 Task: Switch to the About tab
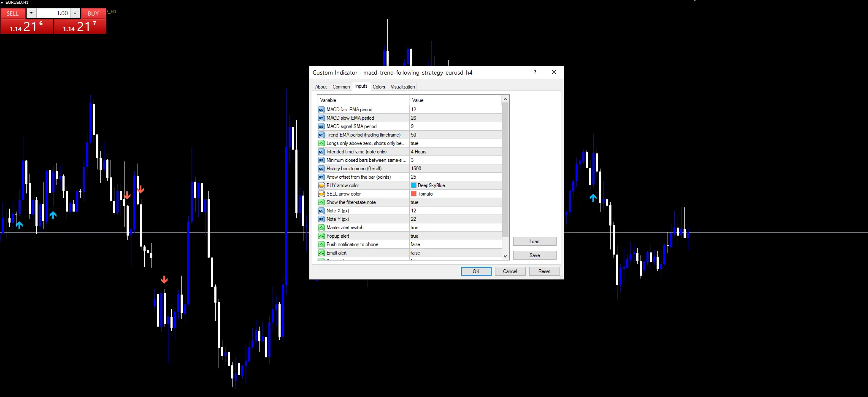[x=321, y=87]
